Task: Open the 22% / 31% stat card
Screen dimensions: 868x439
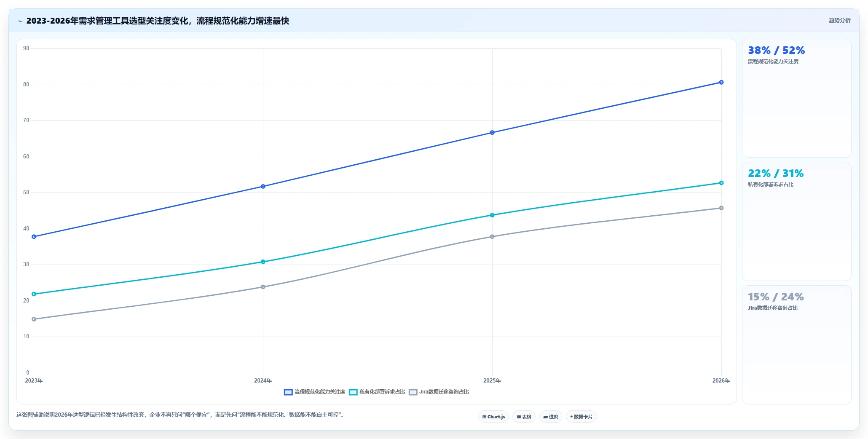Action: pyautogui.click(x=796, y=221)
